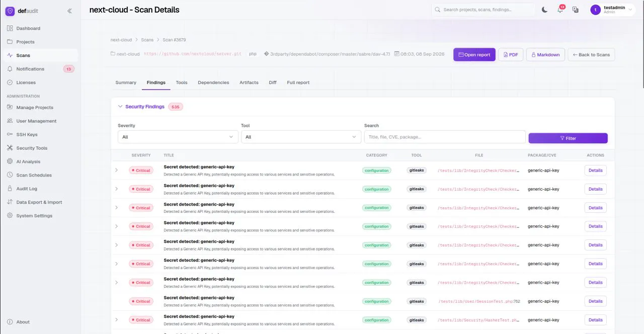Open the Dependencies tab

click(x=213, y=82)
